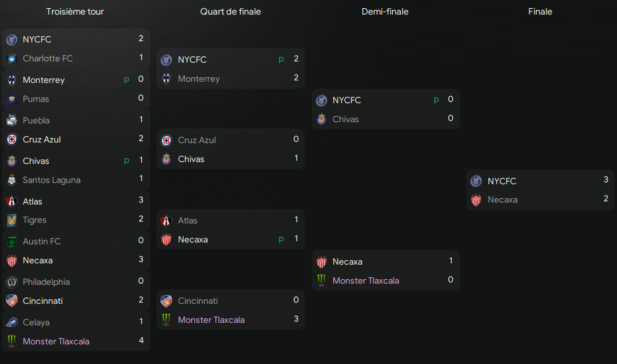Screen dimensions: 617x364
Task: Open the Monster Tlaxcala link in Troisième tour
Action: coord(56,341)
